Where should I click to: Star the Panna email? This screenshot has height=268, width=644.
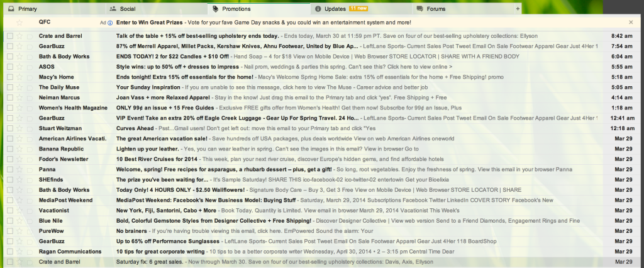click(x=19, y=169)
